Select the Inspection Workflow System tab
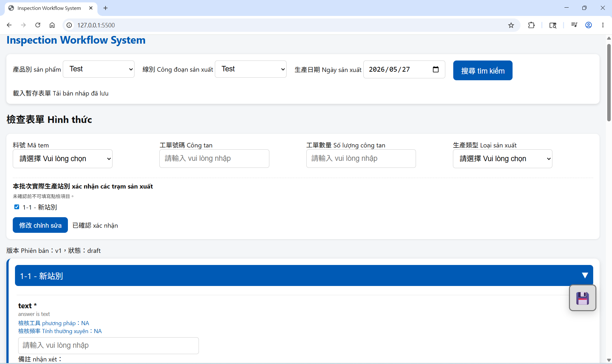 (x=49, y=8)
